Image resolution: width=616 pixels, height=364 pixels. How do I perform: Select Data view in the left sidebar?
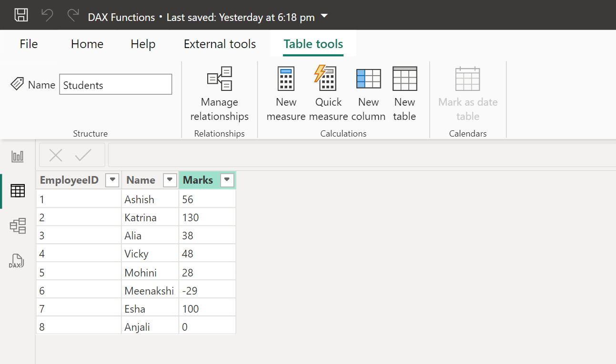[x=17, y=190]
